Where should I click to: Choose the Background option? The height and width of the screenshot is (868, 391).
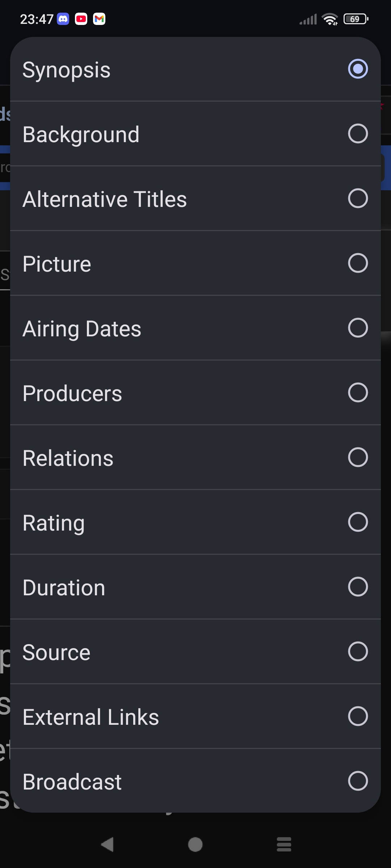click(x=358, y=134)
